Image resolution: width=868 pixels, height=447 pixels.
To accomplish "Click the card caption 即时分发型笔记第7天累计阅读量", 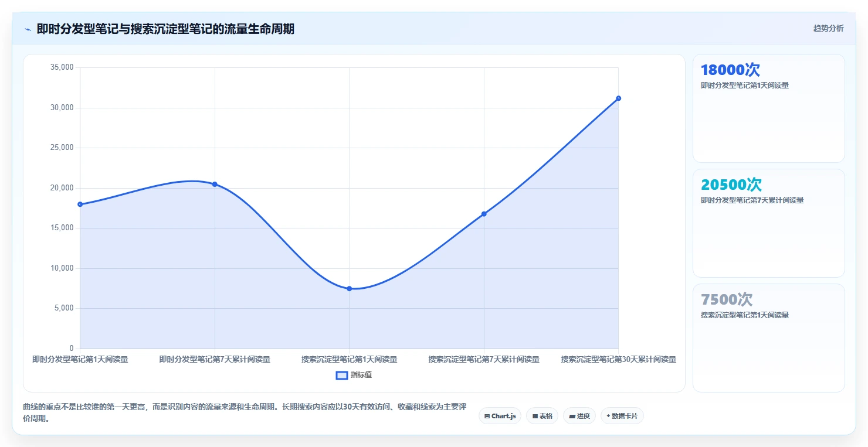I will click(752, 200).
